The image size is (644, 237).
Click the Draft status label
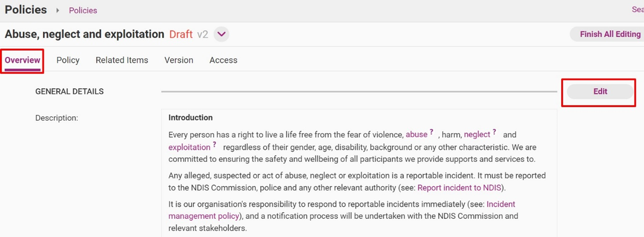pyautogui.click(x=181, y=34)
